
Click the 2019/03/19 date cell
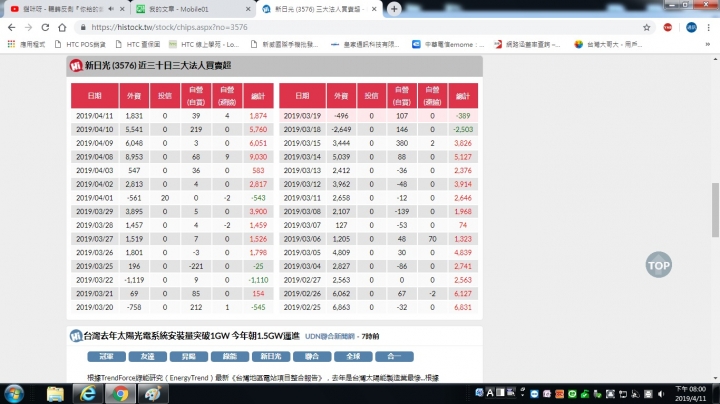click(x=302, y=116)
